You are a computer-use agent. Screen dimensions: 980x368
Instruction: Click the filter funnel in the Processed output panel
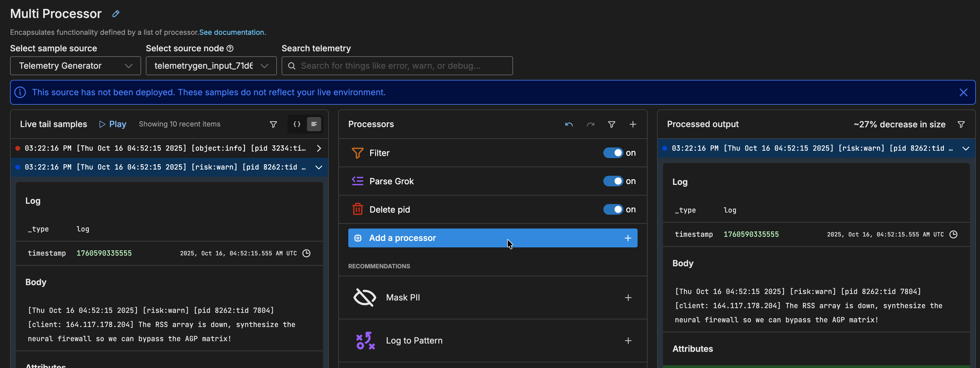coord(961,124)
